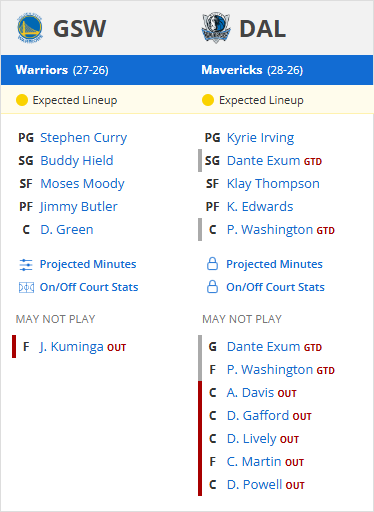Click the Warriors projected minutes sliders icon
Image resolution: width=374 pixels, height=512 pixels.
(x=26, y=264)
